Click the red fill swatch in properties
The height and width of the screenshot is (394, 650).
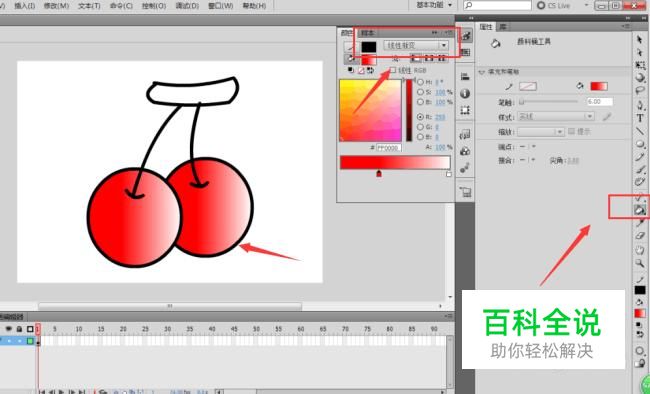pyautogui.click(x=599, y=86)
